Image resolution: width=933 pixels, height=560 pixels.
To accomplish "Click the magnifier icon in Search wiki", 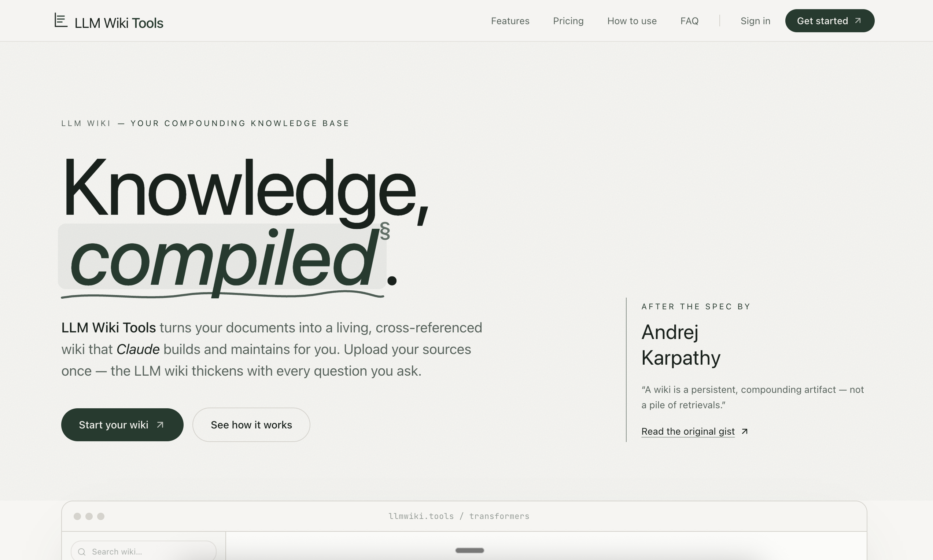I will tap(81, 552).
